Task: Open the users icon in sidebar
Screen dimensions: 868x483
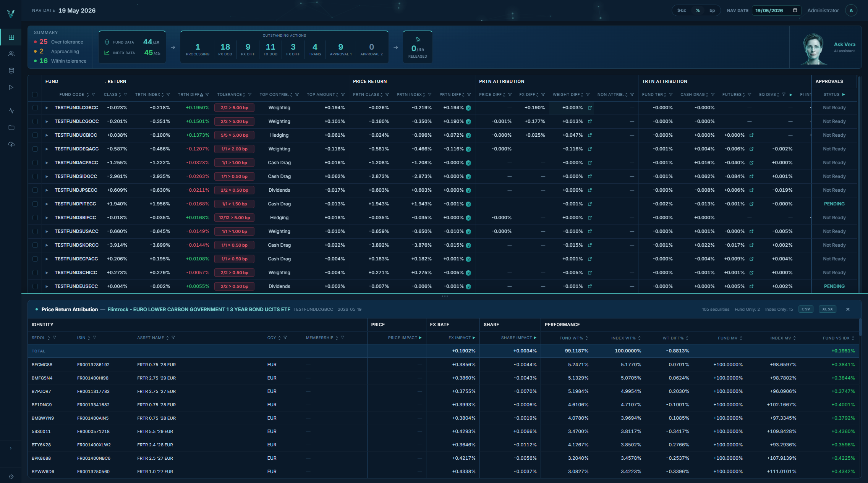Action: tap(11, 54)
